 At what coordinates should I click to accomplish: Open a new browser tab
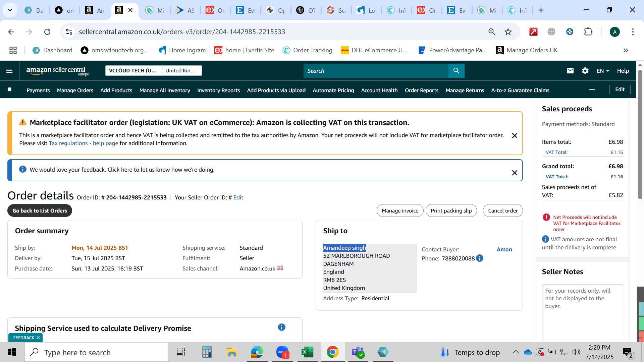click(x=541, y=10)
